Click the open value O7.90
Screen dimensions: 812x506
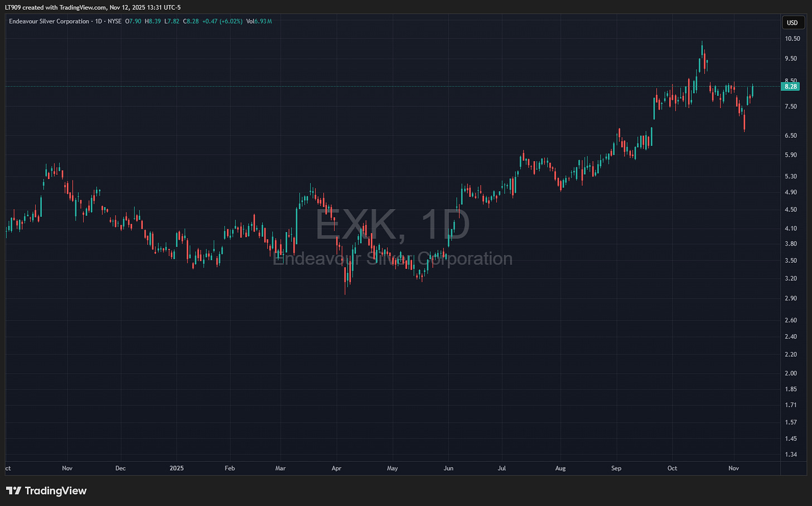click(133, 21)
